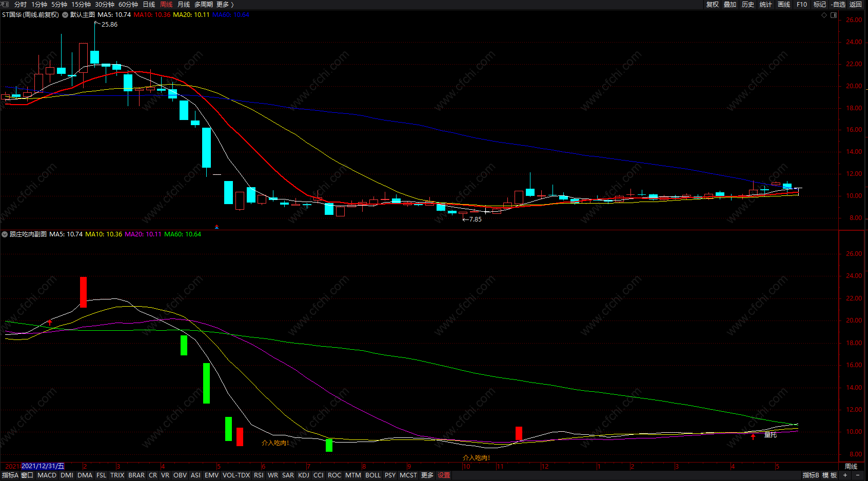This screenshot has width=868, height=481.
Task: Click the 标记 mark button
Action: click(x=820, y=4)
